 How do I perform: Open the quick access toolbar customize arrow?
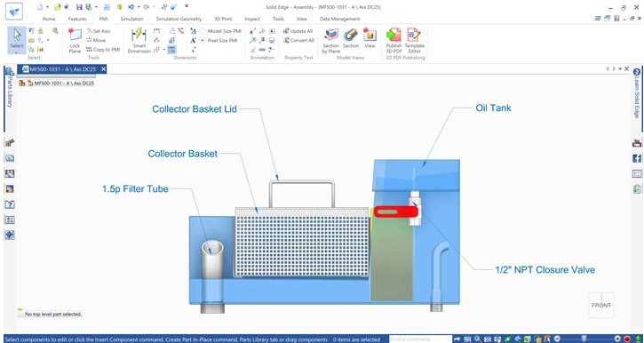[x=187, y=6]
